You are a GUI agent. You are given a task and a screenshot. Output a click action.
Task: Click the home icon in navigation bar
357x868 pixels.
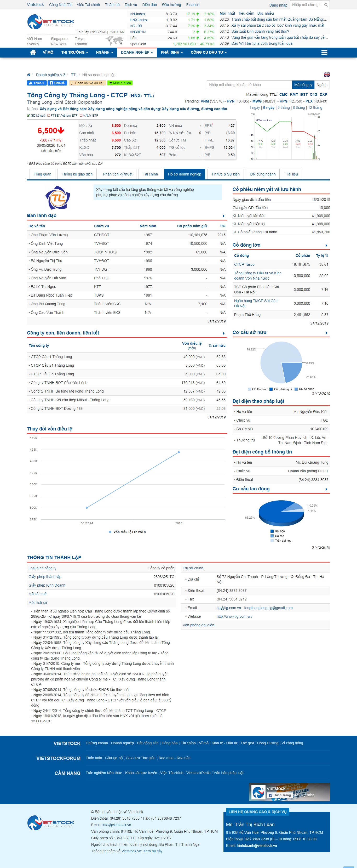point(33,52)
